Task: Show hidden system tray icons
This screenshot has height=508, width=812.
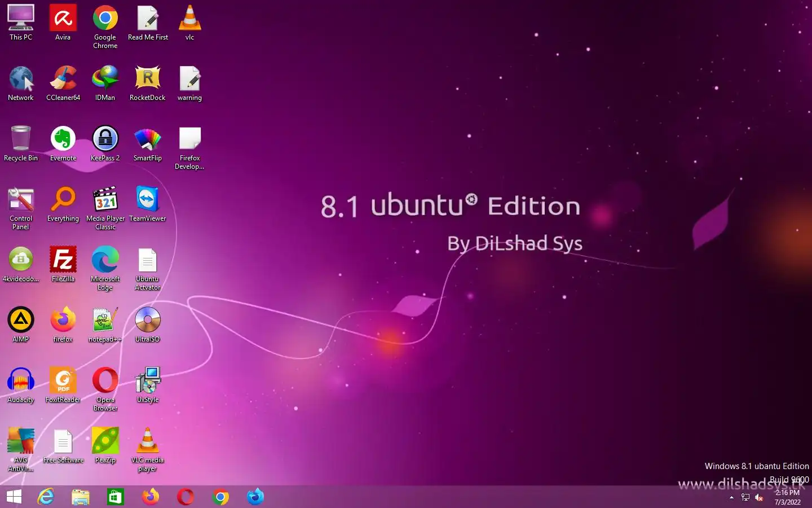Action: [731, 497]
